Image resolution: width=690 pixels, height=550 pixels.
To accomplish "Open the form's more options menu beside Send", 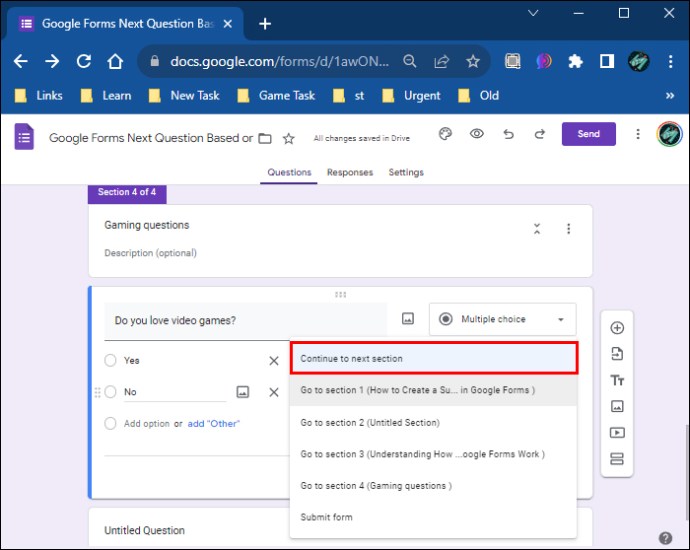I will [x=638, y=134].
